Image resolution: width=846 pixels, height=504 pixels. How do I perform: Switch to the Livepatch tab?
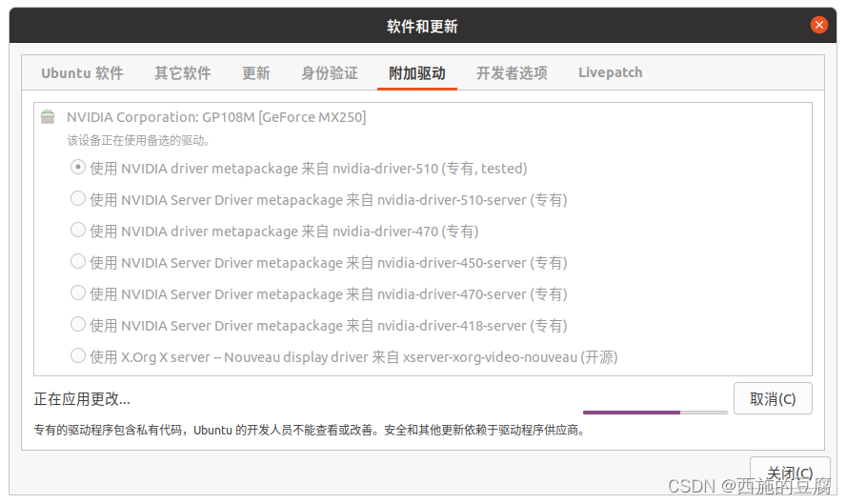point(611,72)
